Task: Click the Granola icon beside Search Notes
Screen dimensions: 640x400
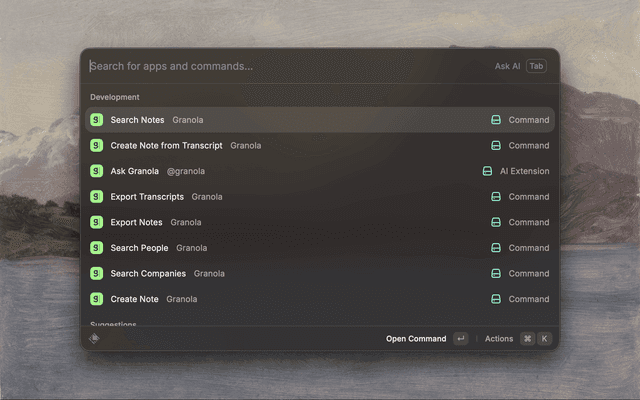Action: pyautogui.click(x=97, y=120)
